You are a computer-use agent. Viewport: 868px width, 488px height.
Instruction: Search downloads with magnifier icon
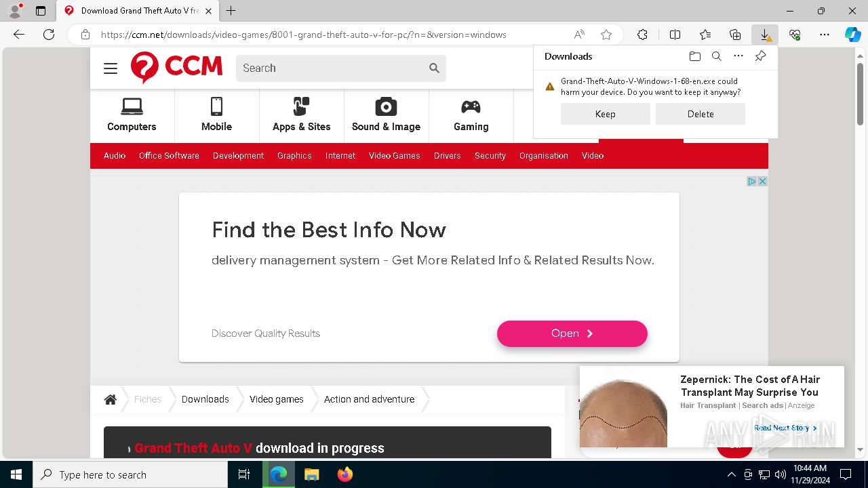tap(716, 56)
